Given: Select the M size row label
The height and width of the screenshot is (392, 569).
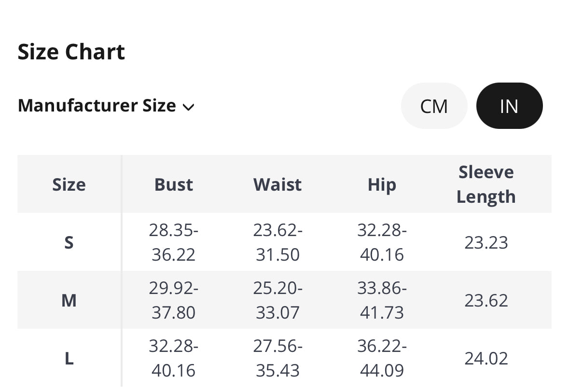Looking at the screenshot, I should coord(69,300).
